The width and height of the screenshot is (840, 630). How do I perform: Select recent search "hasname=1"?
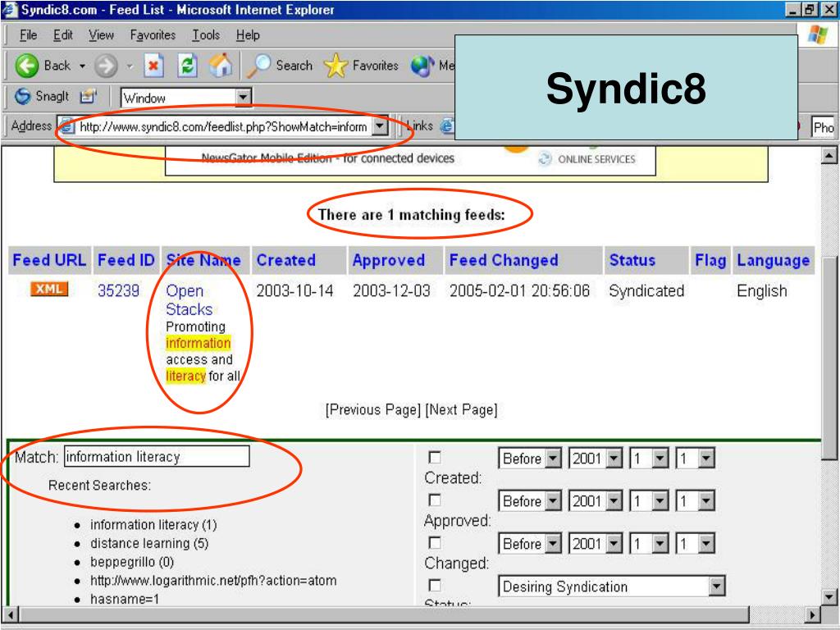coord(125,599)
